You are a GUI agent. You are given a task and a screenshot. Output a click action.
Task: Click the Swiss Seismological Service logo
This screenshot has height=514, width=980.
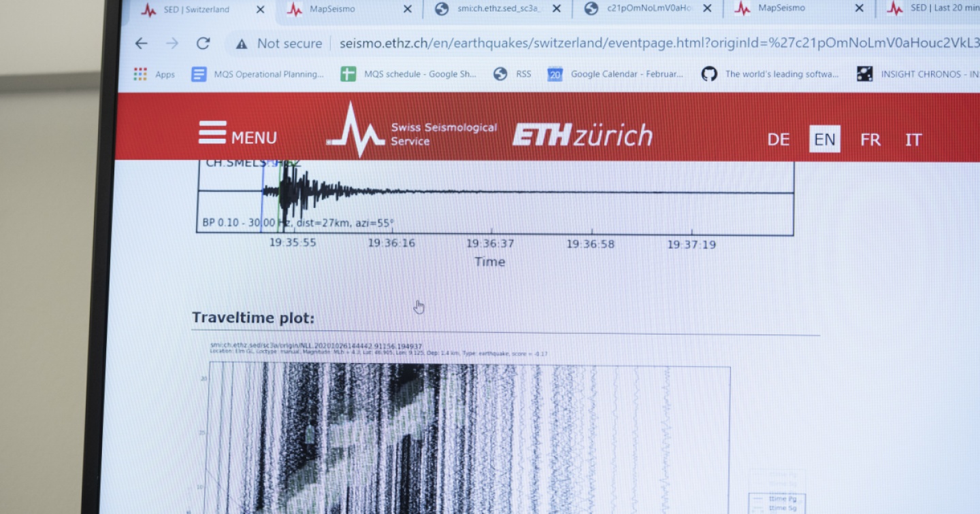[x=411, y=132]
